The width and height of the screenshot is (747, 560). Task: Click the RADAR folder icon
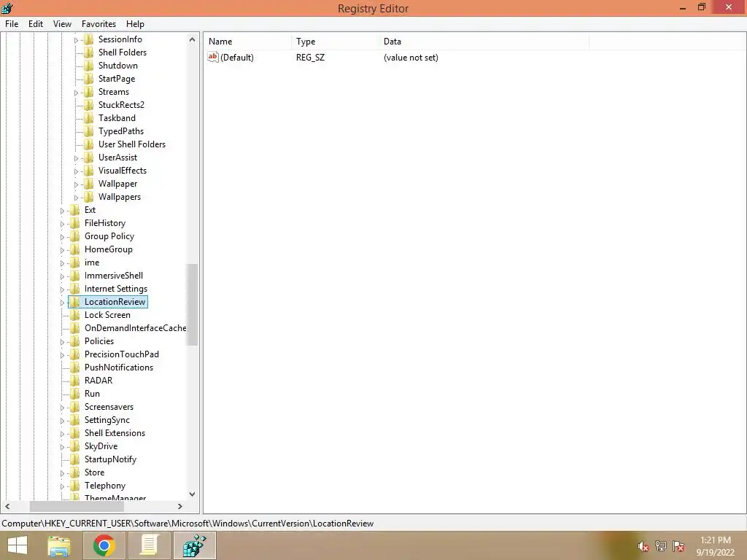click(x=75, y=381)
